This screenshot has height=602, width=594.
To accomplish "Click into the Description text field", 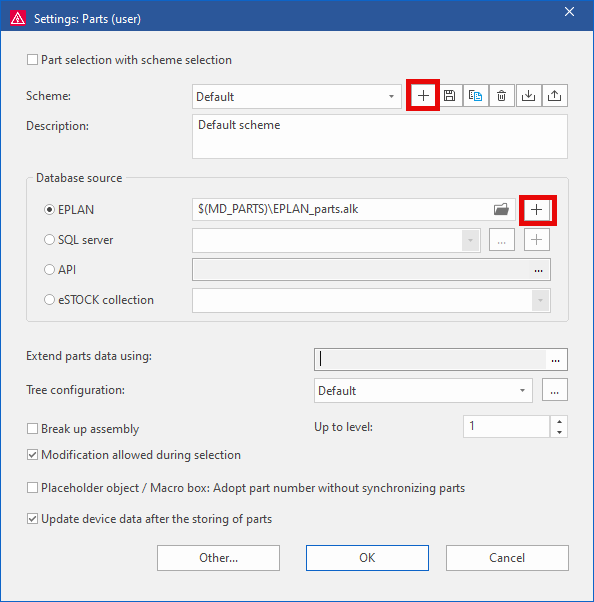I will (380, 137).
